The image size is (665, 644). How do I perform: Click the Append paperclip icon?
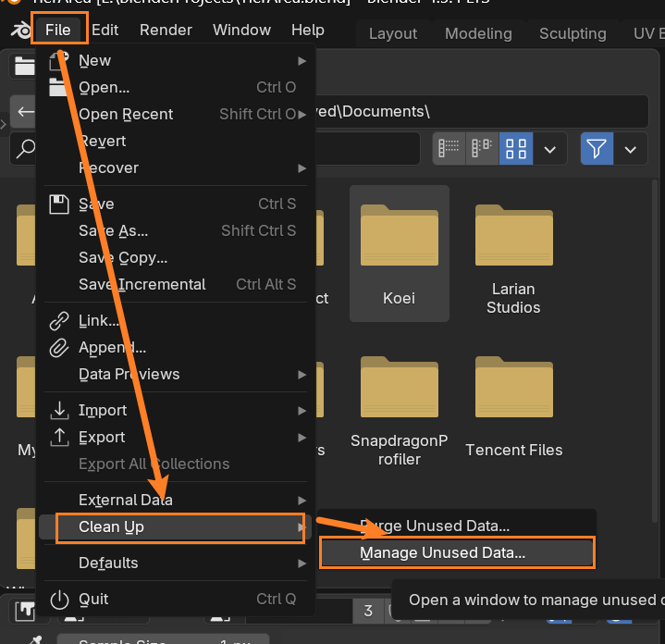click(59, 348)
